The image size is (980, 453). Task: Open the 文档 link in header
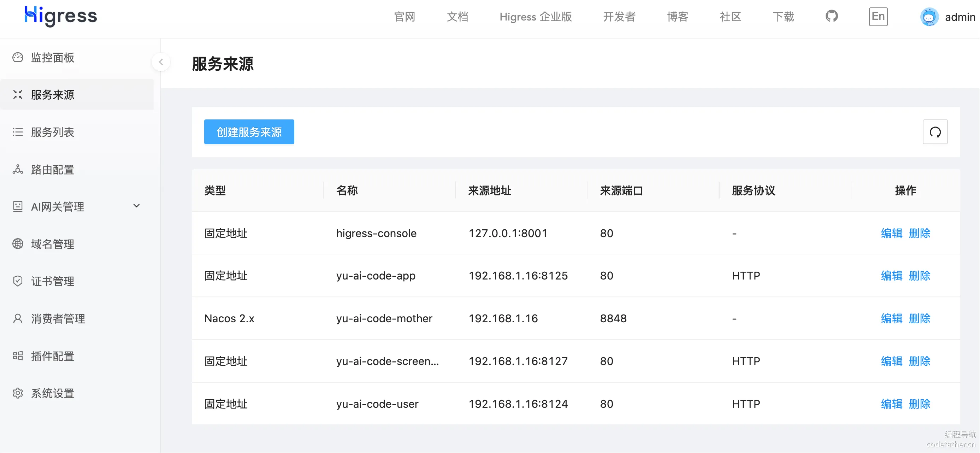pos(457,17)
